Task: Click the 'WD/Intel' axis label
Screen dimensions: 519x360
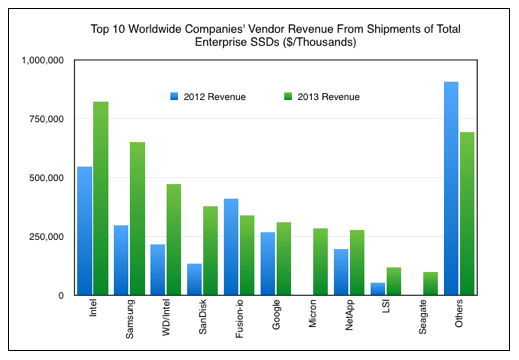Action: (166, 317)
